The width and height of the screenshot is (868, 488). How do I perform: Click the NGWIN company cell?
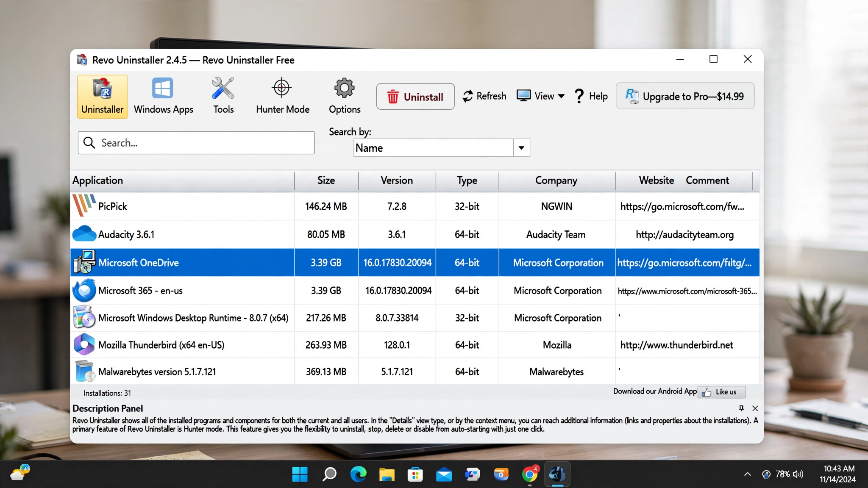(x=556, y=206)
